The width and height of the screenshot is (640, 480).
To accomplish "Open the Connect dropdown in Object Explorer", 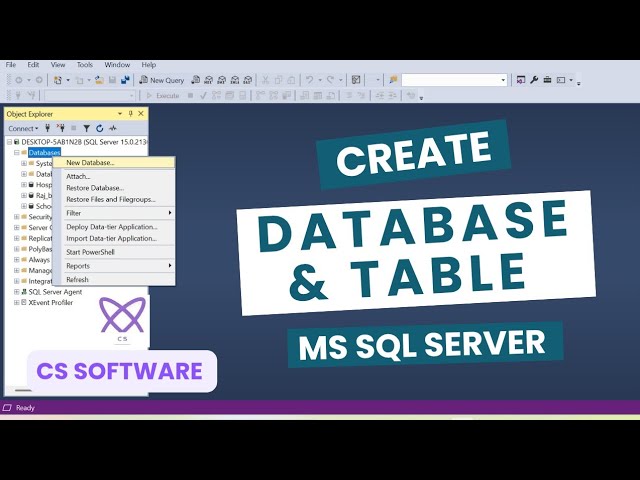I will pyautogui.click(x=23, y=128).
